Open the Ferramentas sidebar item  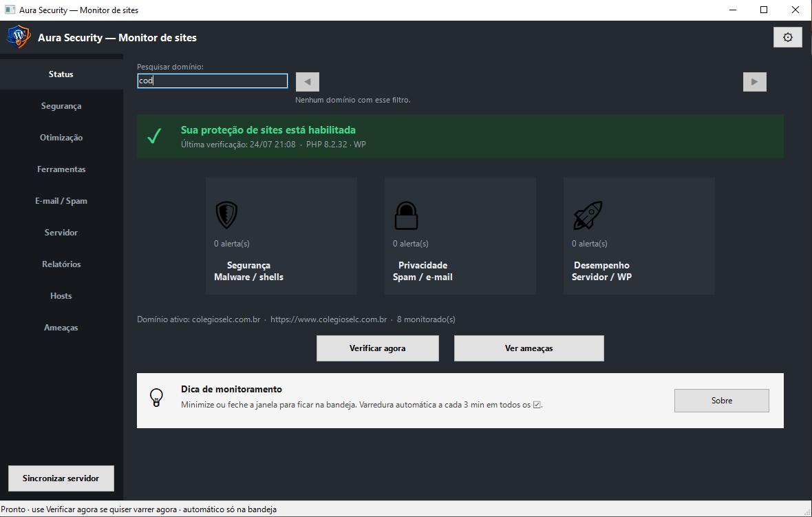pyautogui.click(x=61, y=169)
